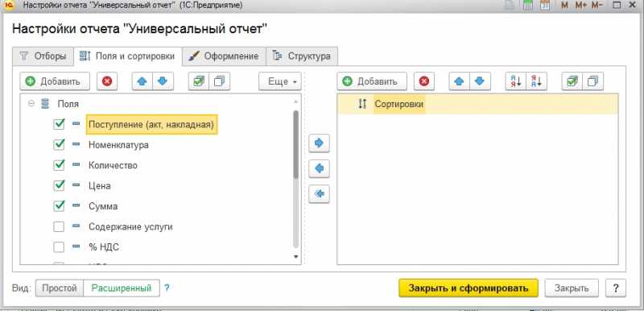Check all sorting items icon
The height and width of the screenshot is (311, 644).
[x=572, y=81]
